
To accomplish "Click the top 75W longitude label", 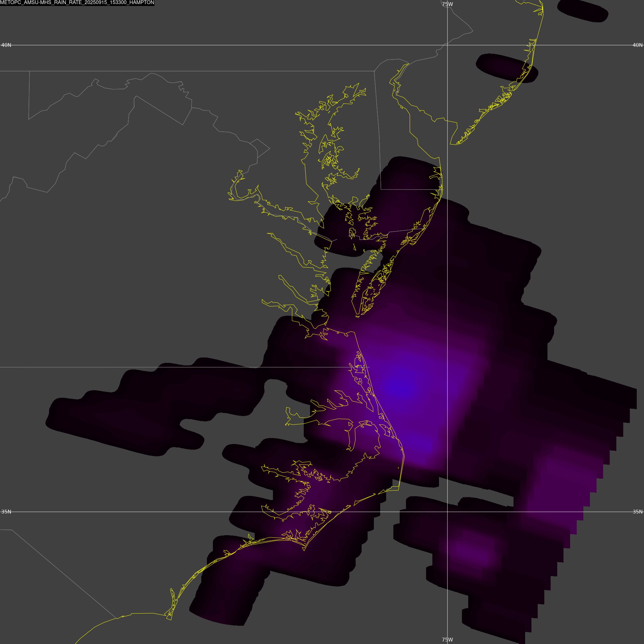I will pyautogui.click(x=447, y=4).
